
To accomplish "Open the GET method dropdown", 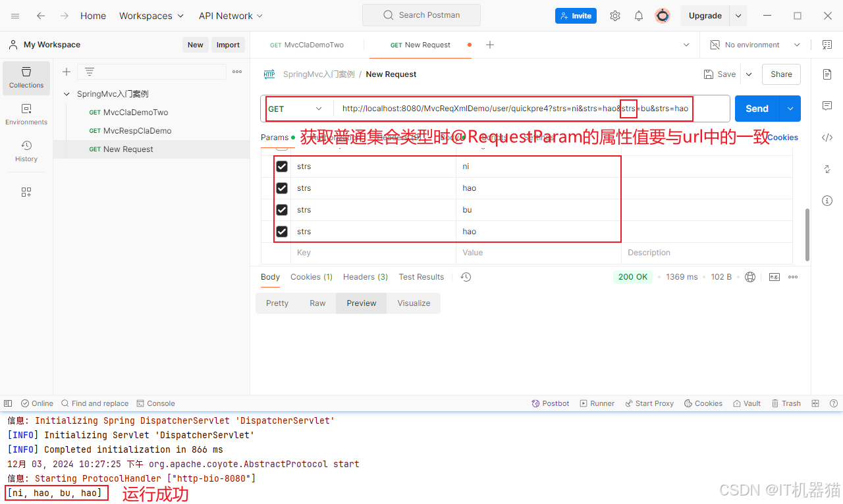I will [296, 109].
